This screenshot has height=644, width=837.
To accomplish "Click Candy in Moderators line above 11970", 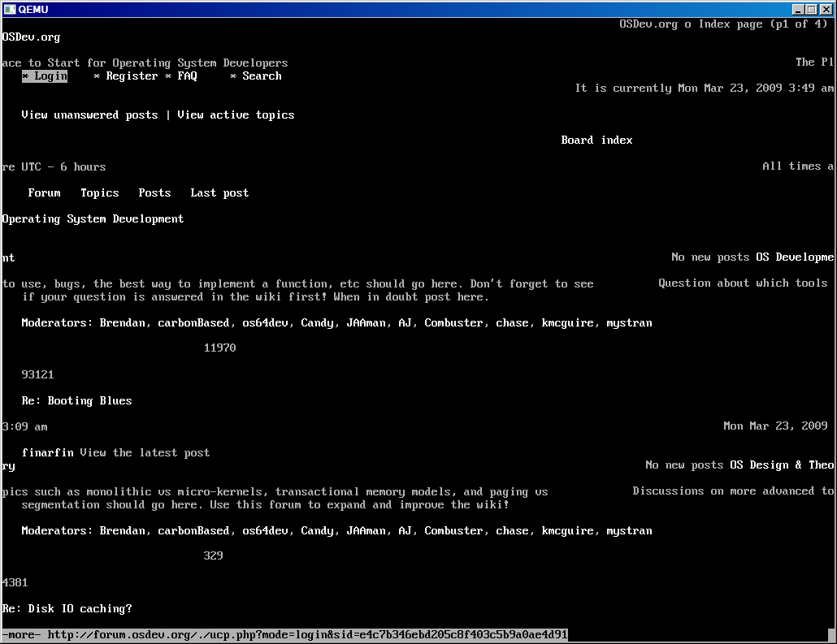I will tap(317, 322).
